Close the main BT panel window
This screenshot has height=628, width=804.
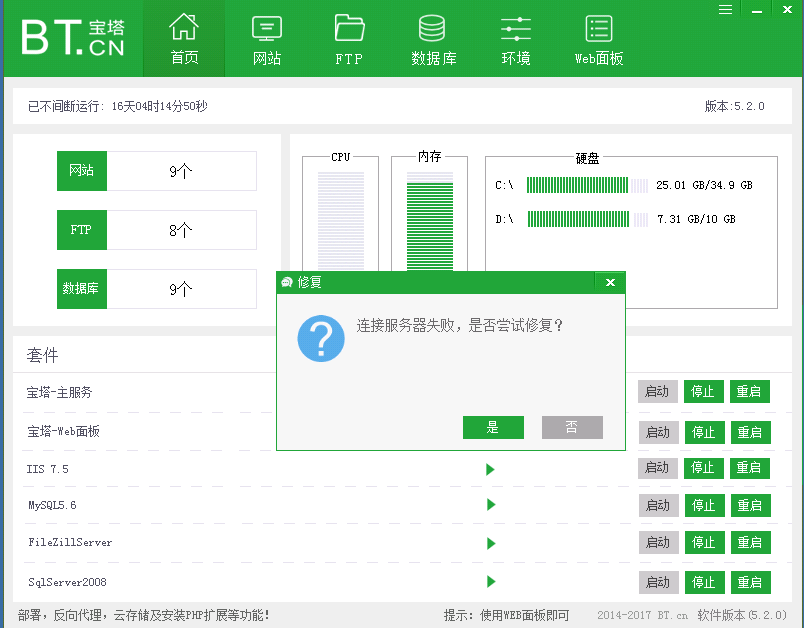(x=788, y=9)
